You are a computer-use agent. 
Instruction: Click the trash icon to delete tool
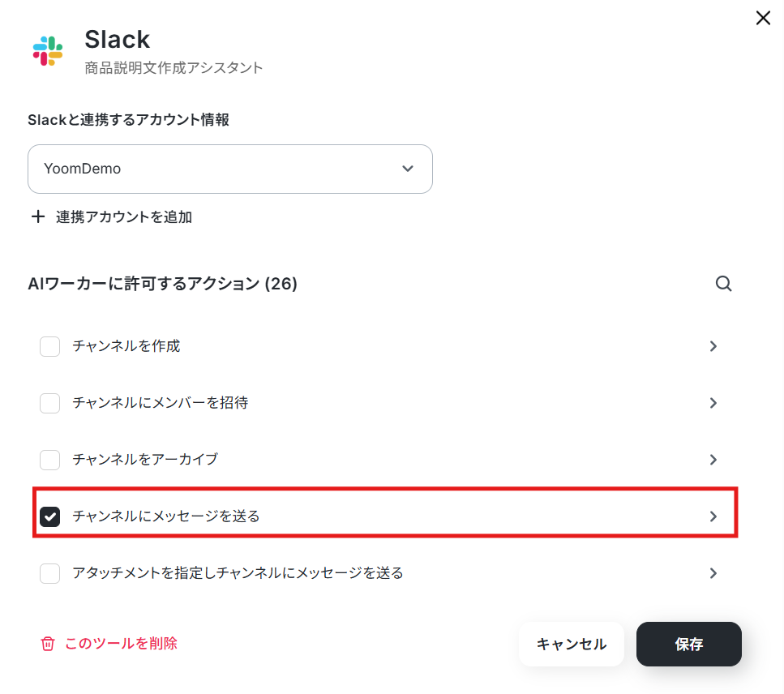(x=48, y=644)
